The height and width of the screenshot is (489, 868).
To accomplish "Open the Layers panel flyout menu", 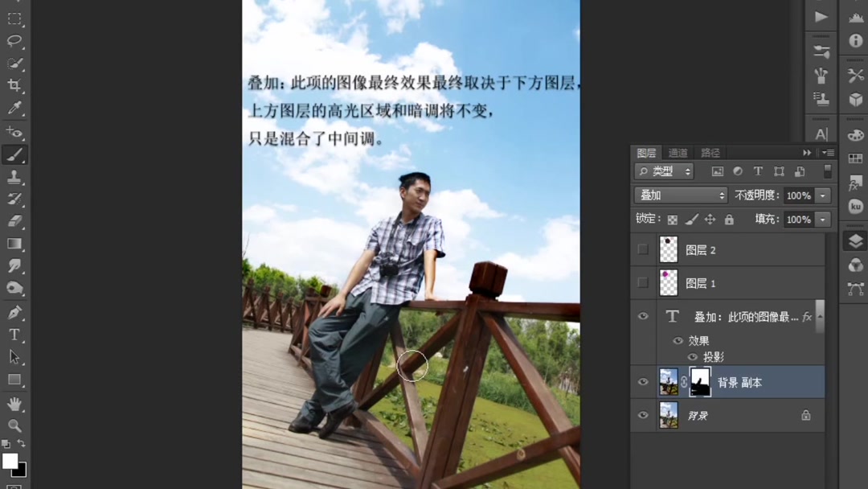I will (x=830, y=152).
